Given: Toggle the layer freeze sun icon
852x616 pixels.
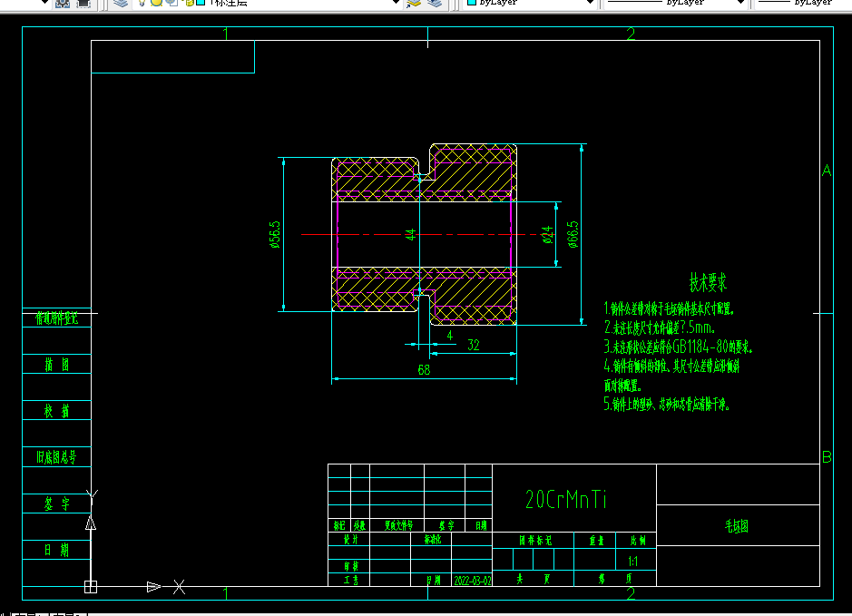Looking at the screenshot, I should point(156,2).
